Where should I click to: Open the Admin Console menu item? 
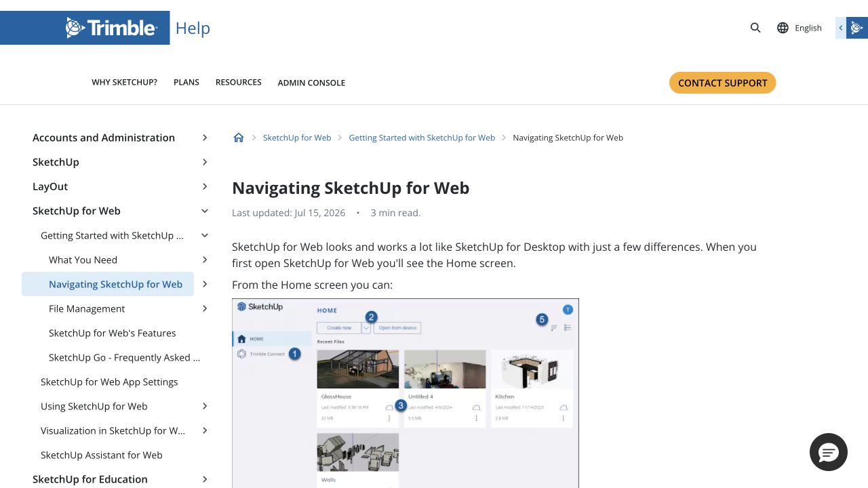pos(311,83)
